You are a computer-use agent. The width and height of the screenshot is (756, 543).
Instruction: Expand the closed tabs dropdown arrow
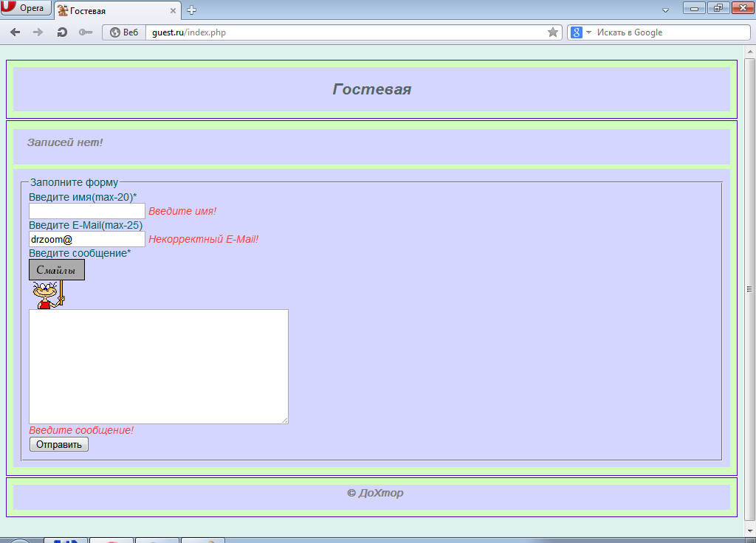[665, 10]
